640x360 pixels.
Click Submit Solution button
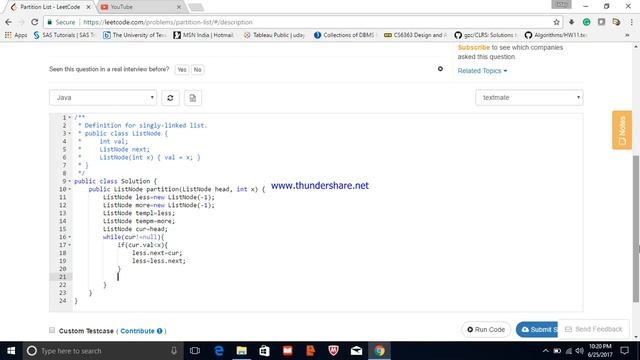click(537, 329)
